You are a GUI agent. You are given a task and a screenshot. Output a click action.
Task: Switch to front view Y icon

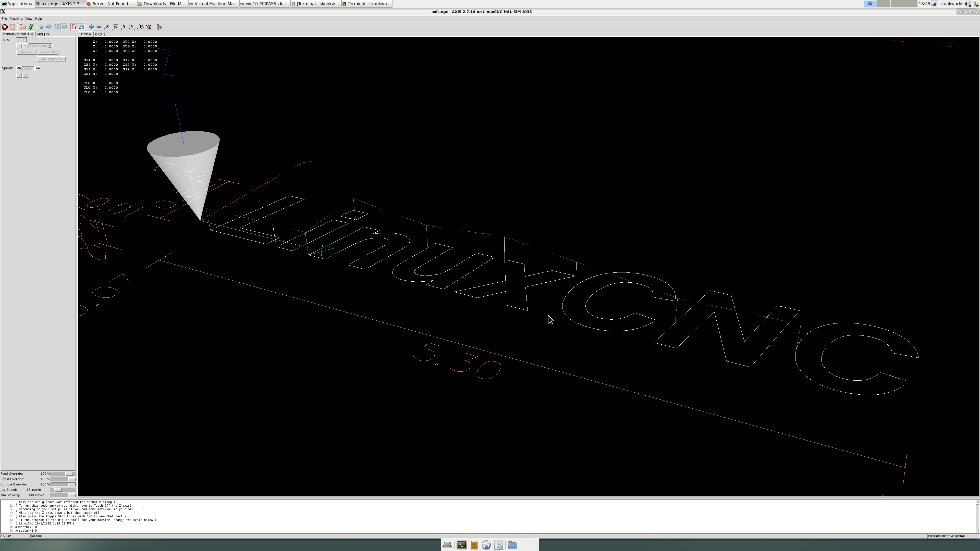coord(132,27)
